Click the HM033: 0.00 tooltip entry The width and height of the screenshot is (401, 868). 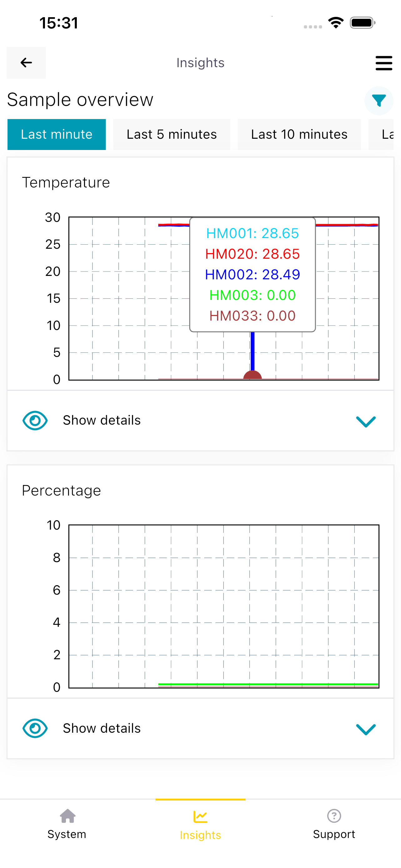tap(253, 316)
